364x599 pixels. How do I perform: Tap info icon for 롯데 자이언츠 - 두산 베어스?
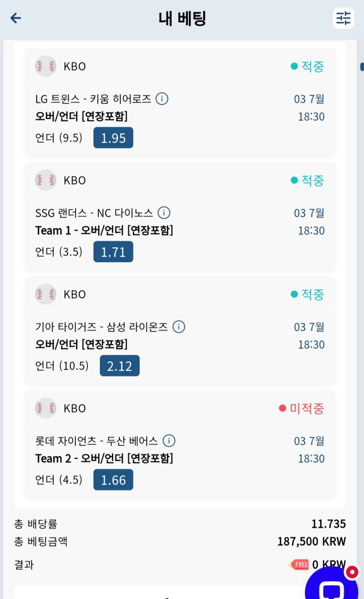click(x=169, y=441)
